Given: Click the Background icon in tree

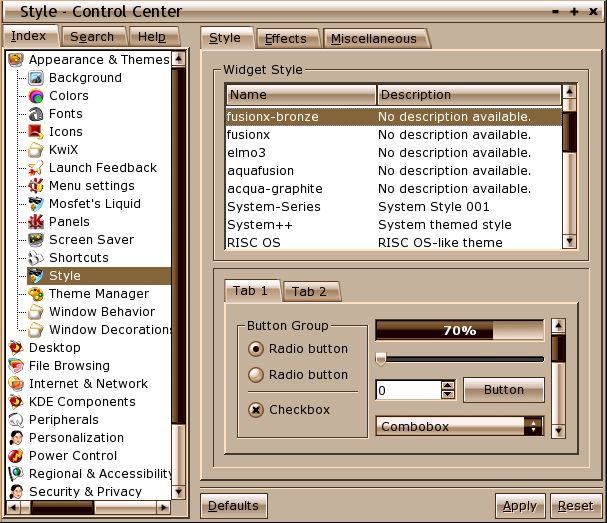Looking at the screenshot, I should (x=36, y=78).
